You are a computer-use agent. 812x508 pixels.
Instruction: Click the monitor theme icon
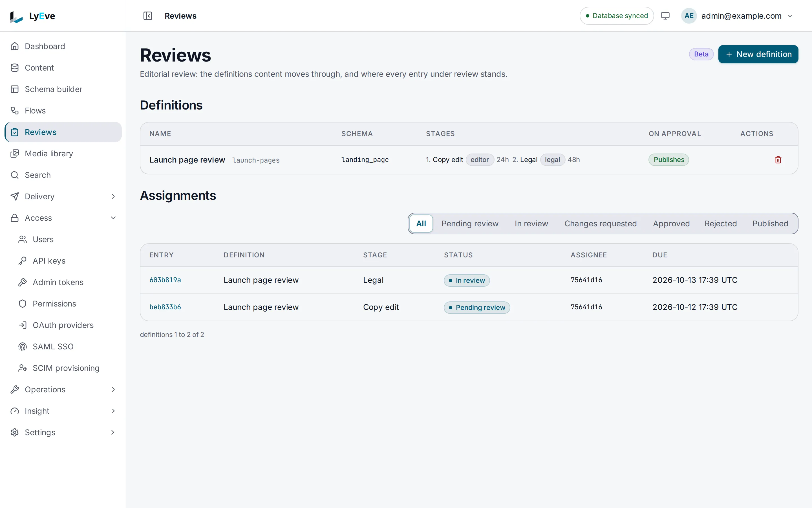pos(665,16)
